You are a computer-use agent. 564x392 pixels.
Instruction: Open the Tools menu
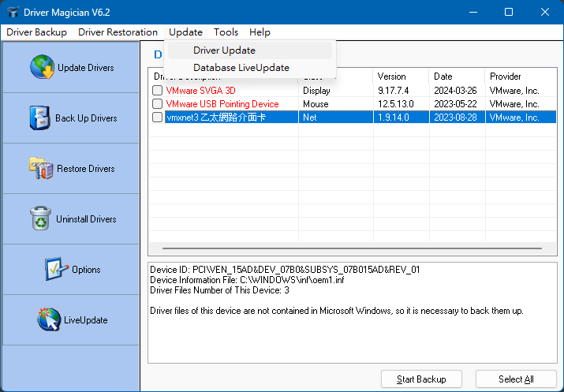point(226,32)
